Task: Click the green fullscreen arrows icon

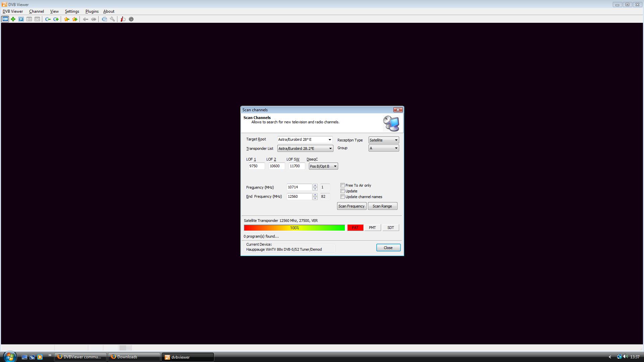Action: click(13, 19)
